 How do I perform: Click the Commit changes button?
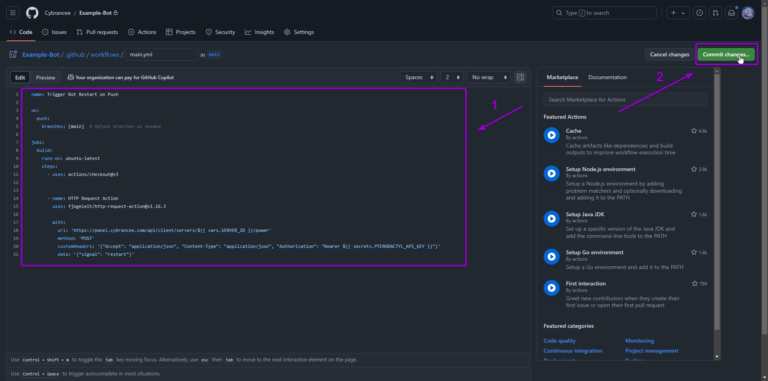click(x=726, y=54)
